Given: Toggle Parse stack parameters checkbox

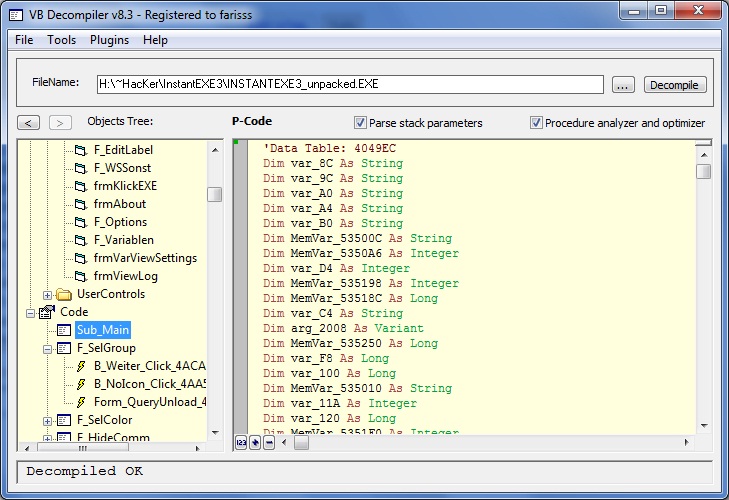Looking at the screenshot, I should click(360, 123).
